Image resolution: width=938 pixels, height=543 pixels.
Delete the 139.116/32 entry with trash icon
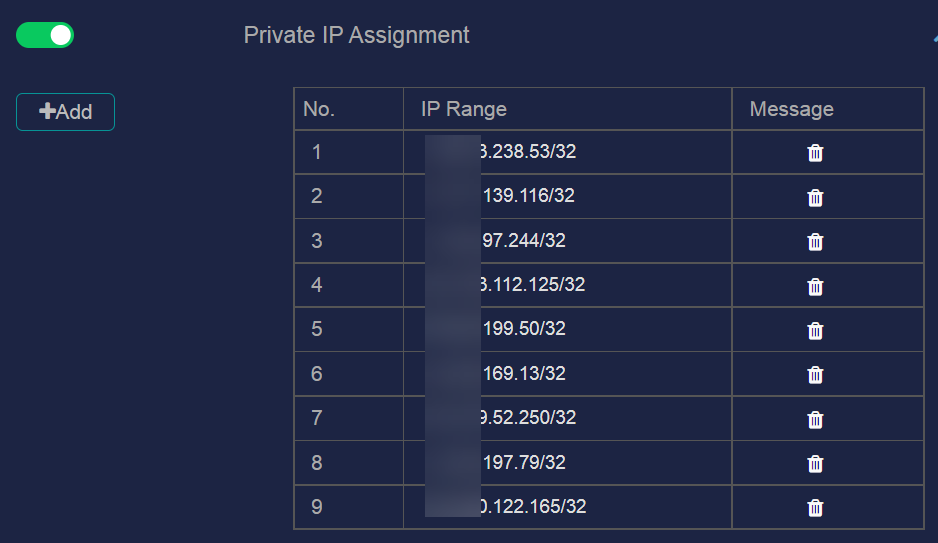pos(815,197)
